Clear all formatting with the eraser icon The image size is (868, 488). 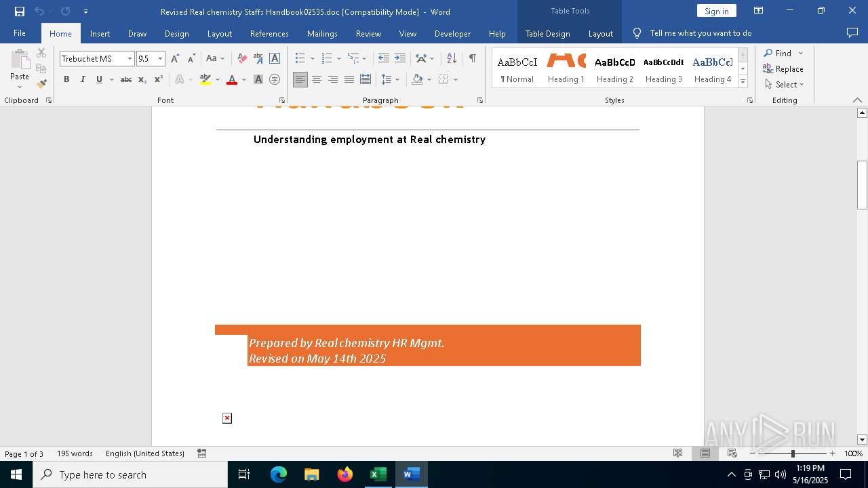pyautogui.click(x=242, y=58)
